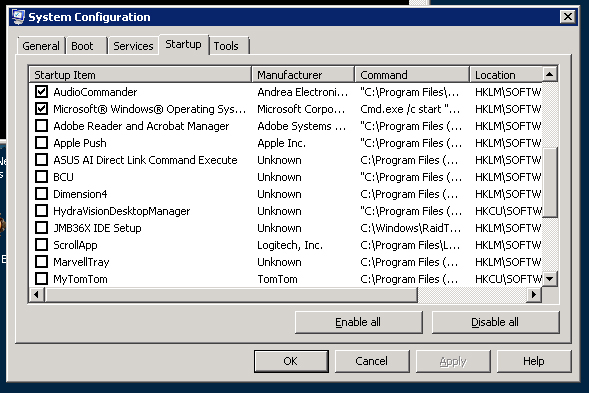Check the BCU startup item
The height and width of the screenshot is (393, 589).
41,177
